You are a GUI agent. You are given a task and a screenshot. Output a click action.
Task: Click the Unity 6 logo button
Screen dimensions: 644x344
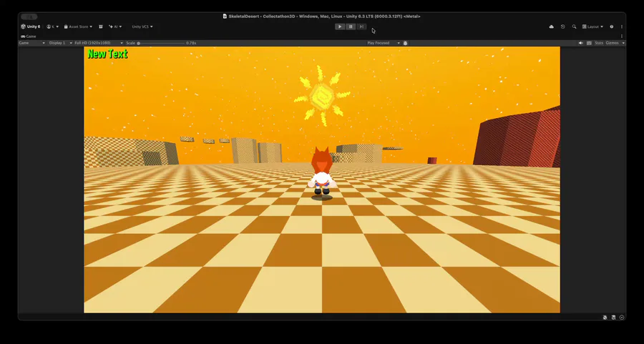tap(31, 26)
